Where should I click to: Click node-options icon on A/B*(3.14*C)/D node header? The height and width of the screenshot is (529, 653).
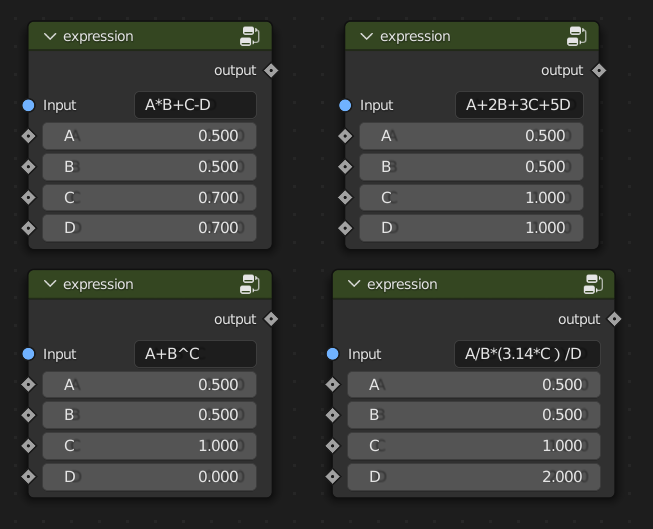[x=593, y=284]
